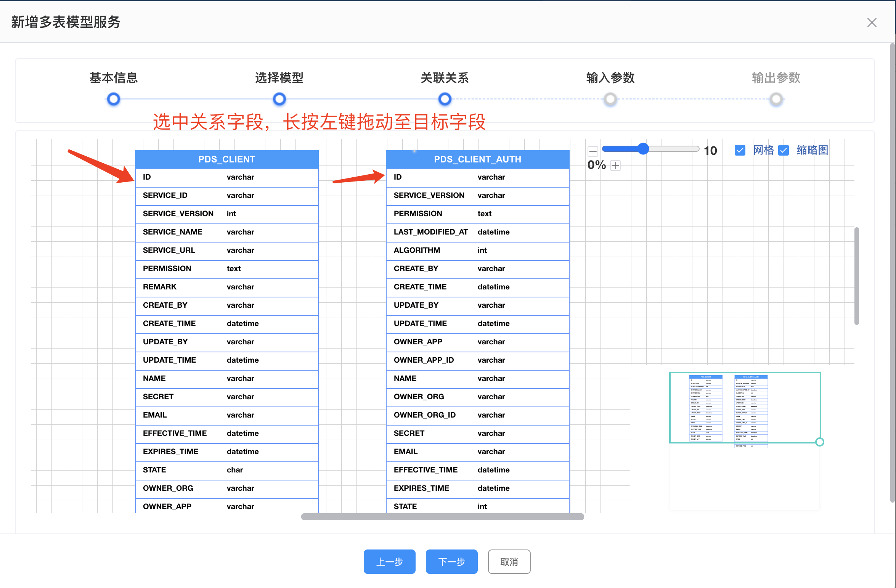Screen dimensions: 896x588
Task: Click the 下一步 button
Action: (x=451, y=561)
